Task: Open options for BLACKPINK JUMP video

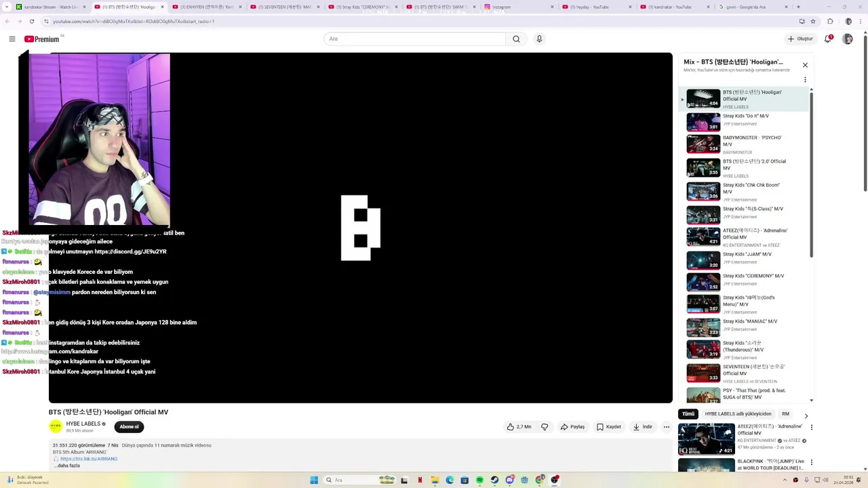Action: click(x=811, y=463)
